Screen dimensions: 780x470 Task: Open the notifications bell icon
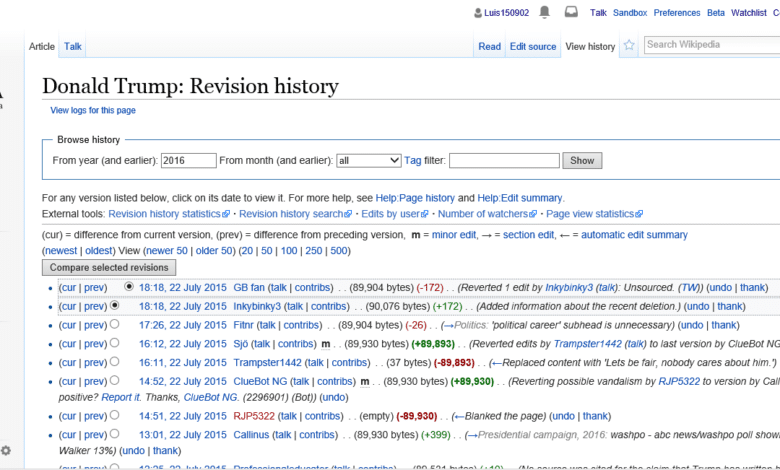tap(545, 12)
